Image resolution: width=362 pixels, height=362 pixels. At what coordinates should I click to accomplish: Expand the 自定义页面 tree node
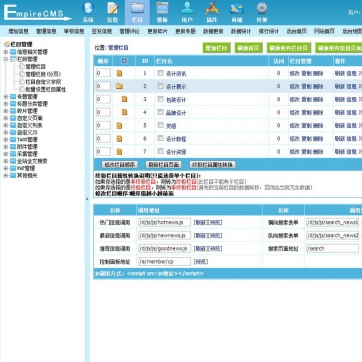[6, 118]
